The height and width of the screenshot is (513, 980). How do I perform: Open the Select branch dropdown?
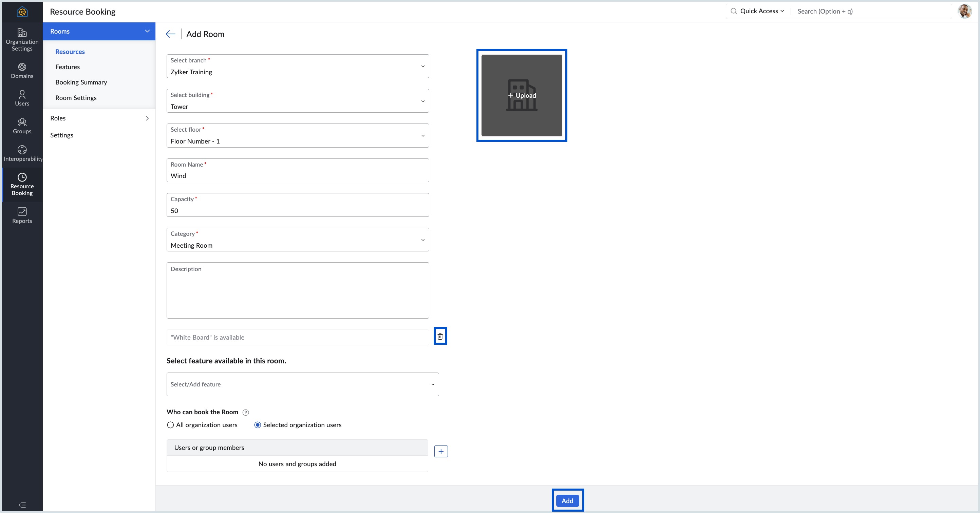(298, 66)
